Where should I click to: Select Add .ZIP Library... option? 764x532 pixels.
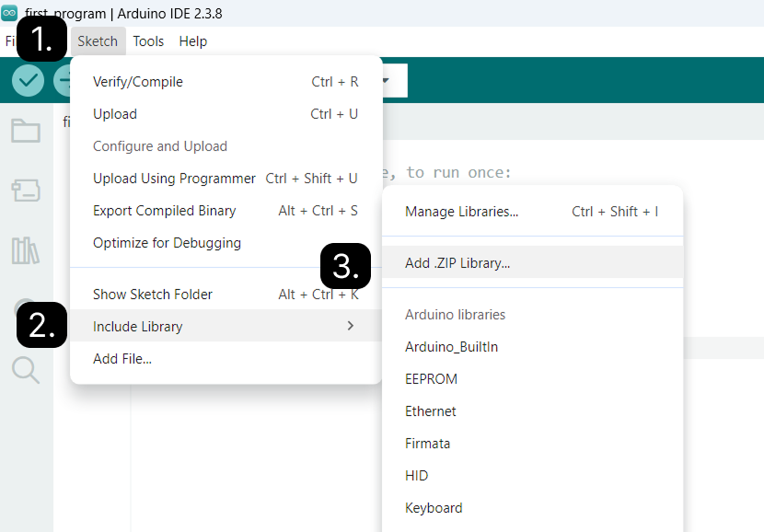(533, 262)
